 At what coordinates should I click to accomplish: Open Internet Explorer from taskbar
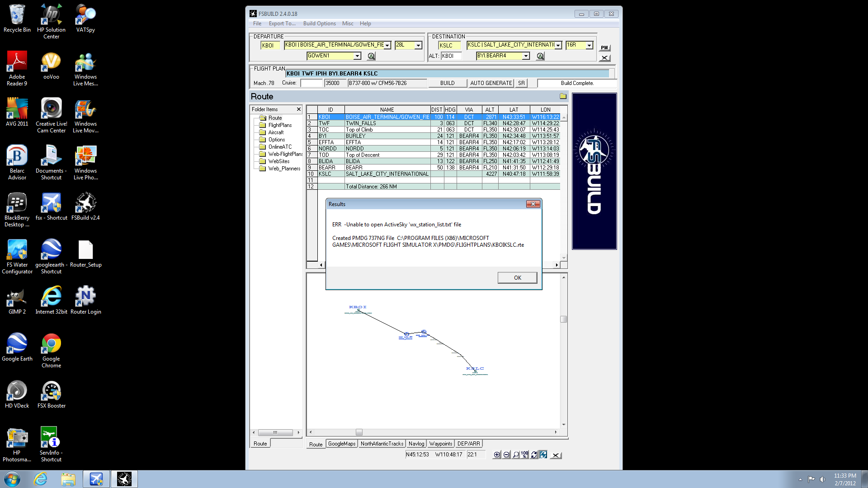tap(41, 479)
